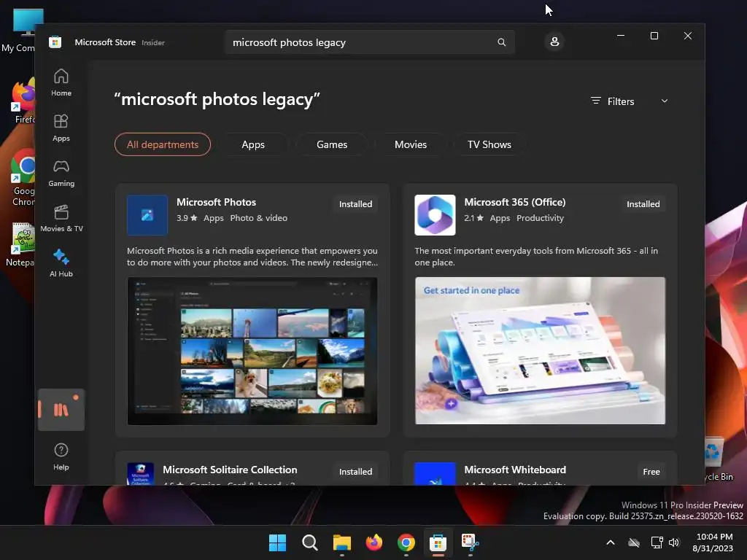Open the Microsoft Solitaire Collection title
747x560 pixels.
[230, 470]
